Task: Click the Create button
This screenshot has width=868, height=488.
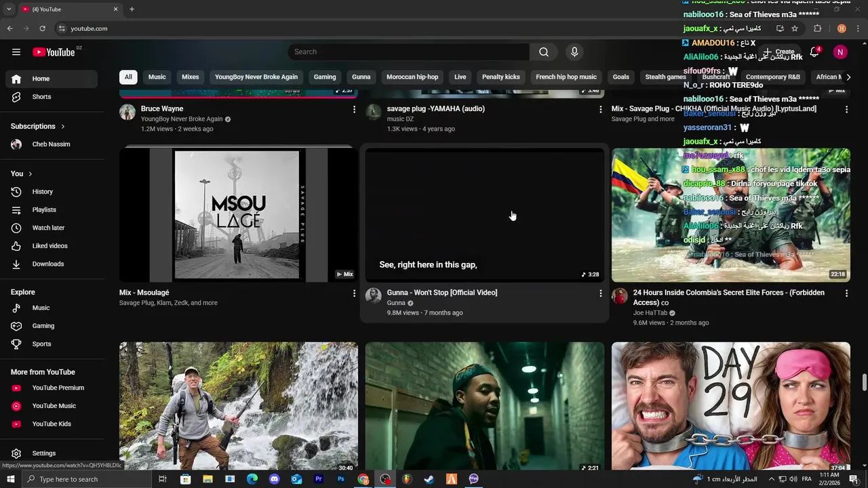Action: (779, 52)
